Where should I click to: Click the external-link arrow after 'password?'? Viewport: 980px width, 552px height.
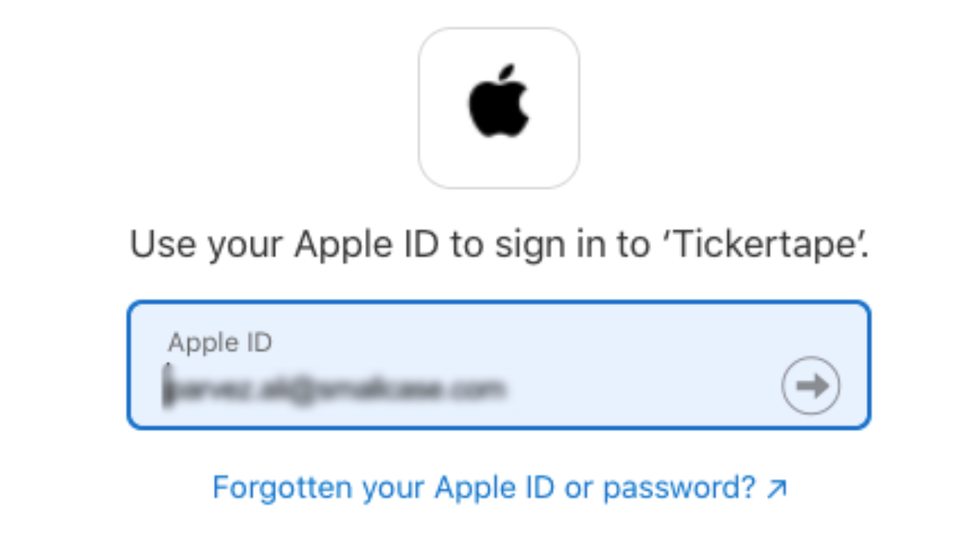777,488
